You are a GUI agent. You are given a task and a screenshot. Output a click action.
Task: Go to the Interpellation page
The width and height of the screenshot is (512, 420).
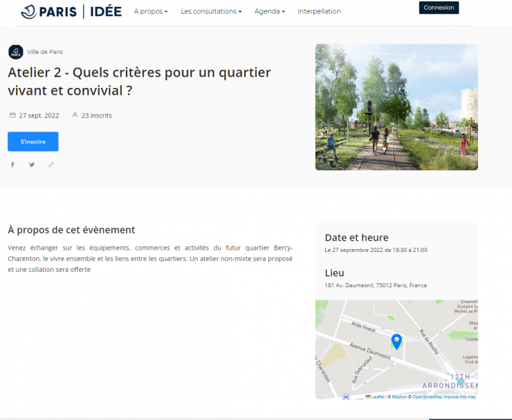click(319, 12)
